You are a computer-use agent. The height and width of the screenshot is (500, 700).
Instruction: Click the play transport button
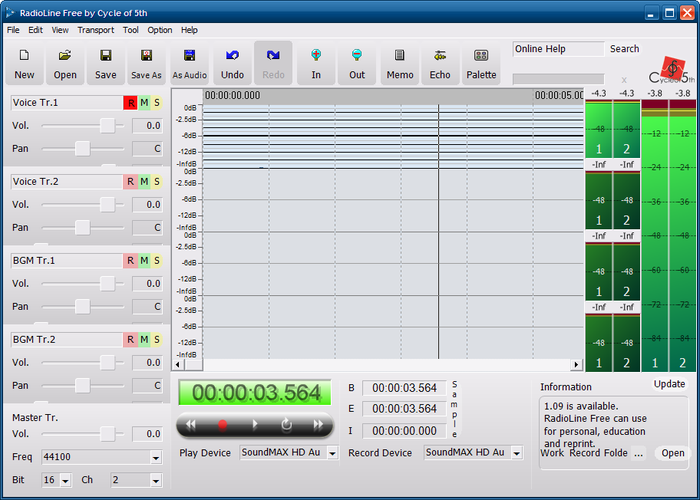pos(254,425)
